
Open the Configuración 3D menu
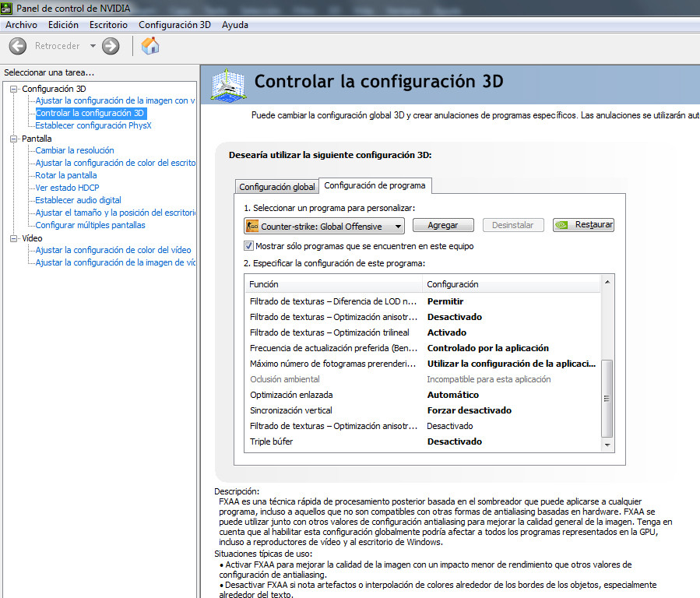click(x=174, y=25)
